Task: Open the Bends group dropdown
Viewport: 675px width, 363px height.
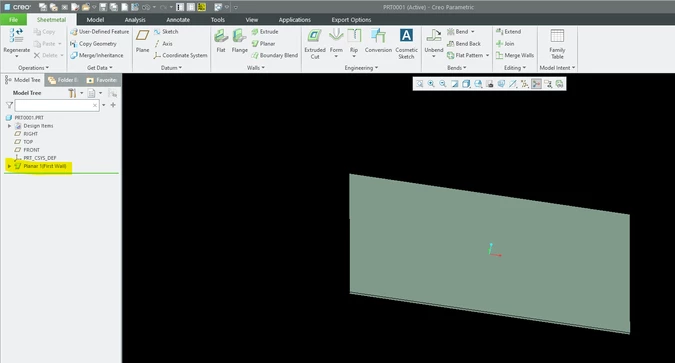Action: (x=457, y=68)
